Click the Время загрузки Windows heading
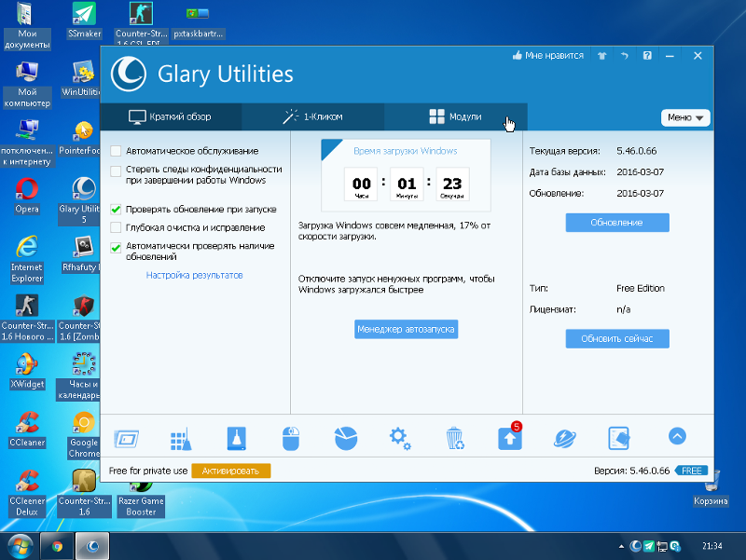This screenshot has width=746, height=560. (x=406, y=151)
